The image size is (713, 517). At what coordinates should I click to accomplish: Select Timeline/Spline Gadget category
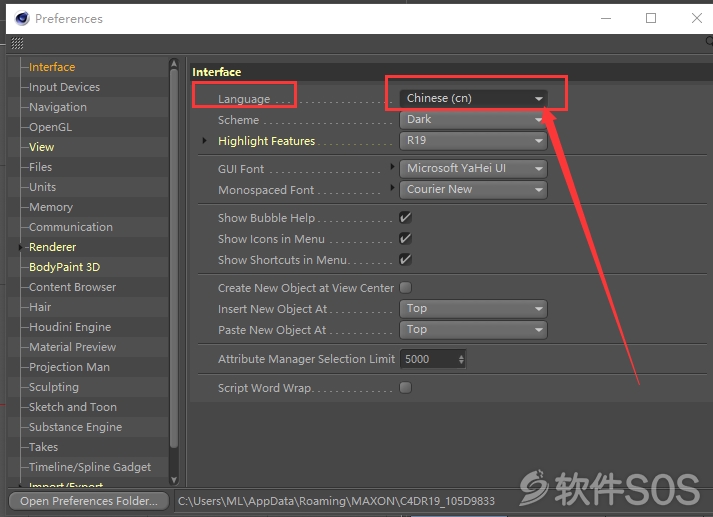pos(90,467)
